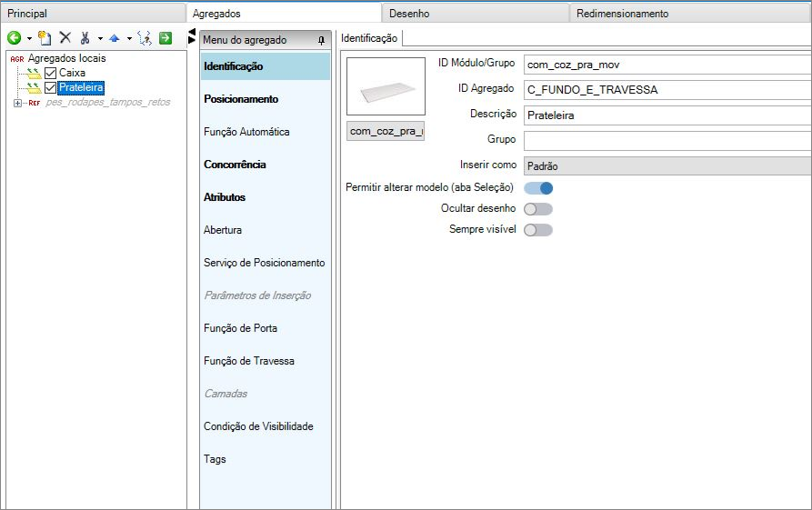Click the blue up arrow icon

point(115,38)
